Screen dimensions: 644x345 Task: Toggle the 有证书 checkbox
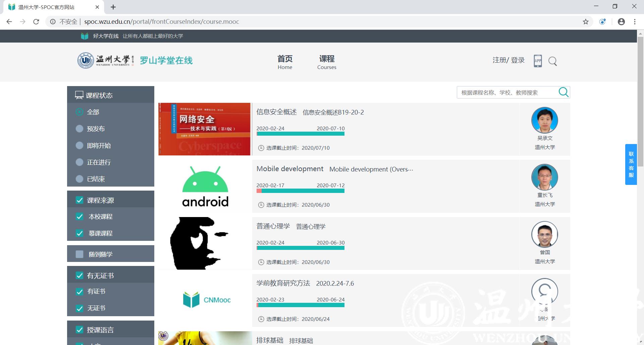coord(79,291)
